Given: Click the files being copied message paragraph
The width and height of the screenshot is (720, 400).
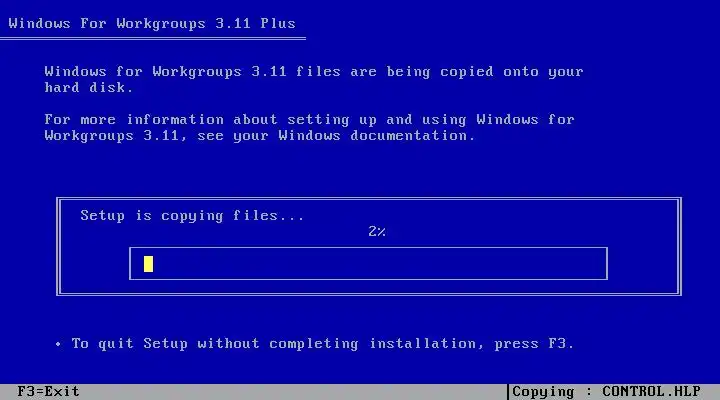Looking at the screenshot, I should point(314,79).
